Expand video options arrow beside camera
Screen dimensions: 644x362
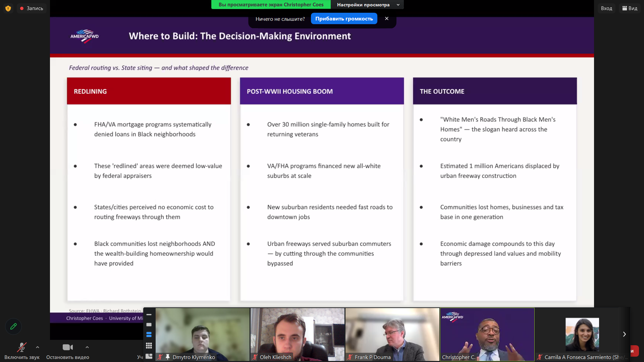tap(87, 347)
